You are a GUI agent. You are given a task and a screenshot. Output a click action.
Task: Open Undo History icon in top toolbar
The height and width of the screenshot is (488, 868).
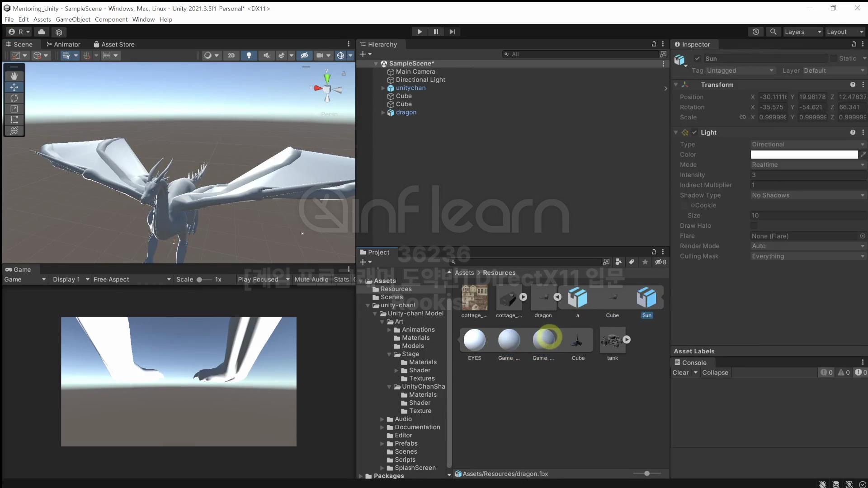pos(756,32)
